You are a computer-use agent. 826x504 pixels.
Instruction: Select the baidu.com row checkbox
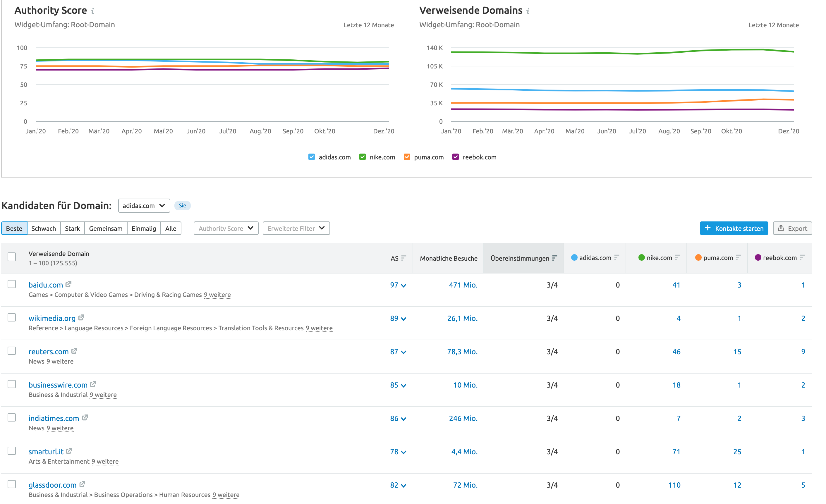point(12,284)
